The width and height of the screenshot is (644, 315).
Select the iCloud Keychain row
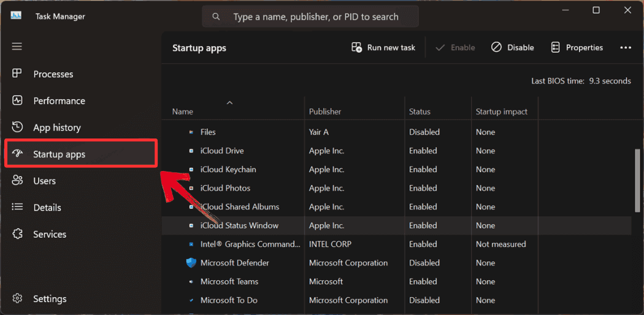click(x=397, y=169)
